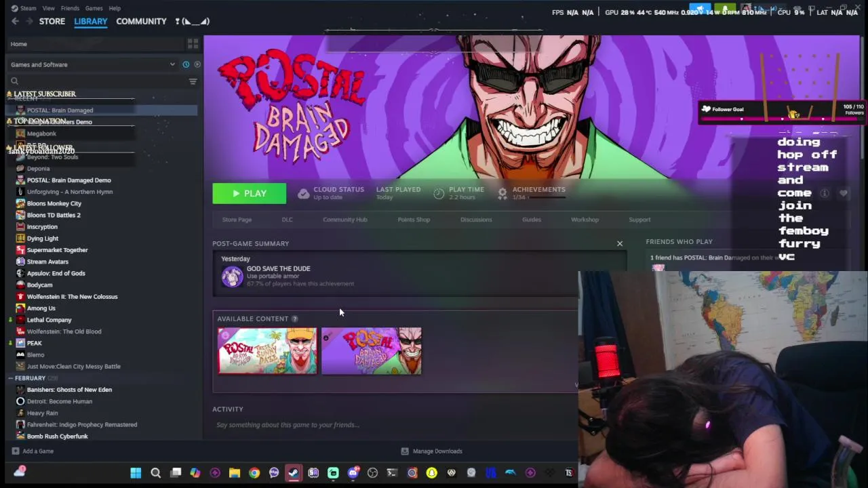
Task: Open the Discussions link
Action: (x=476, y=220)
